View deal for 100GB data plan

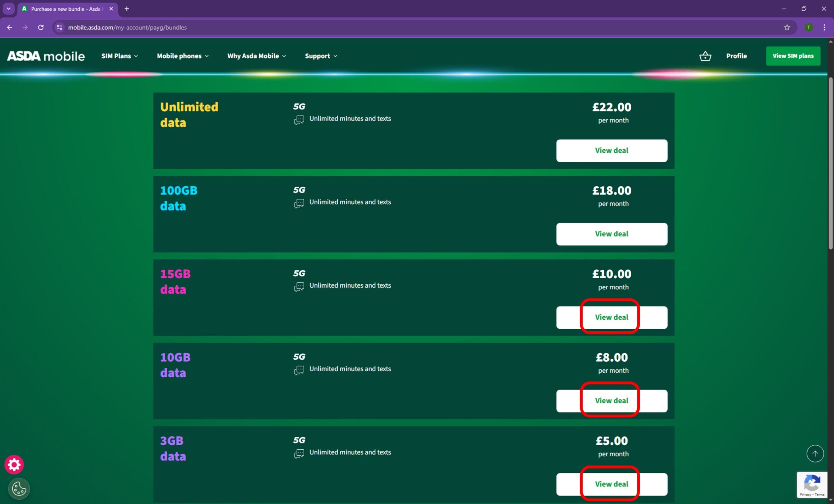click(x=611, y=234)
